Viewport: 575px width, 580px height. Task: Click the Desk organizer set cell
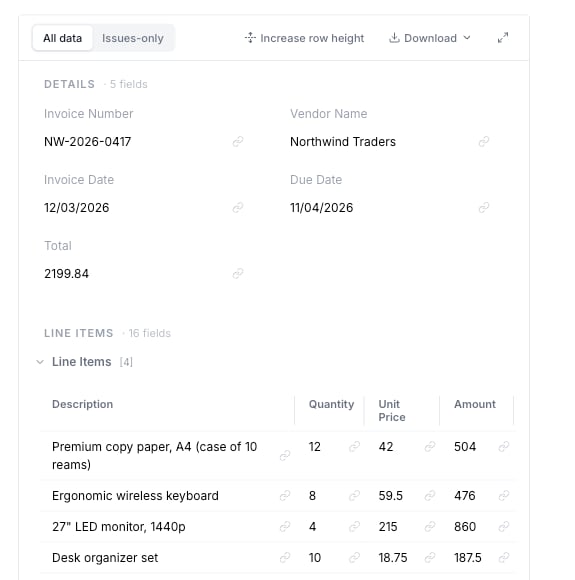(105, 557)
